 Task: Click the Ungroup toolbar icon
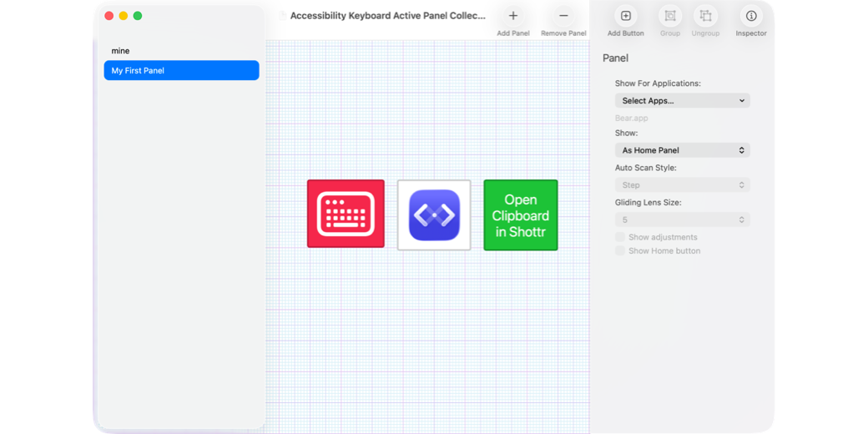[705, 16]
